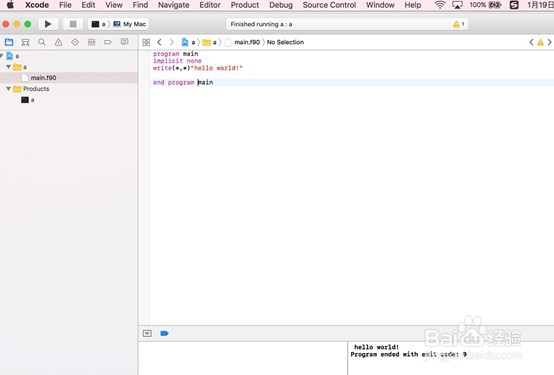Screen dimensions: 554x375
Task: Open the Apple menu
Action: coord(10,5)
